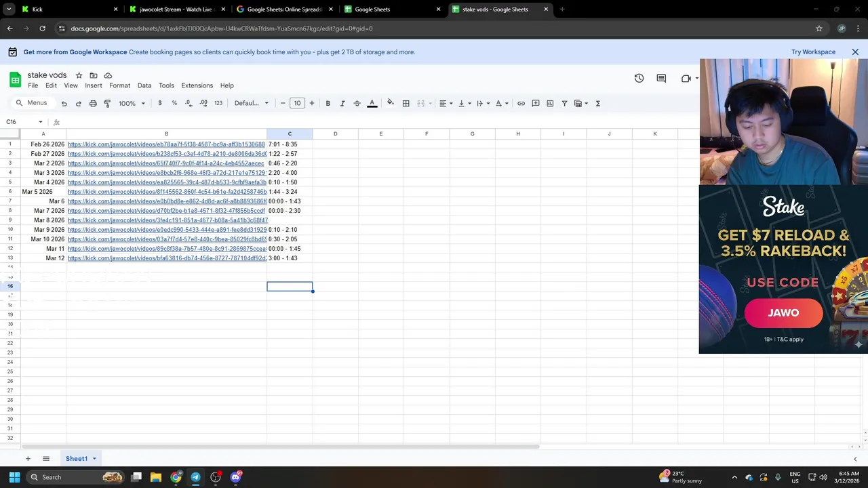Create a filter with the funnel icon

pos(564,104)
